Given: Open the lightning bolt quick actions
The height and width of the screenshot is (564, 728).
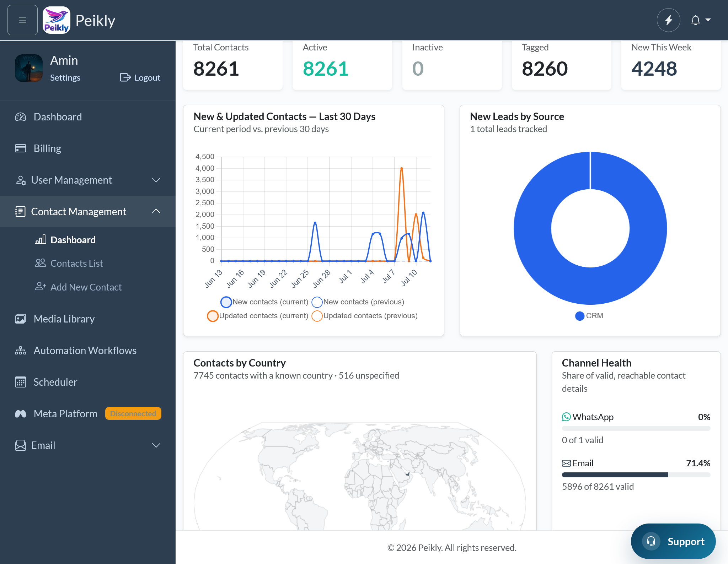Looking at the screenshot, I should [668, 20].
